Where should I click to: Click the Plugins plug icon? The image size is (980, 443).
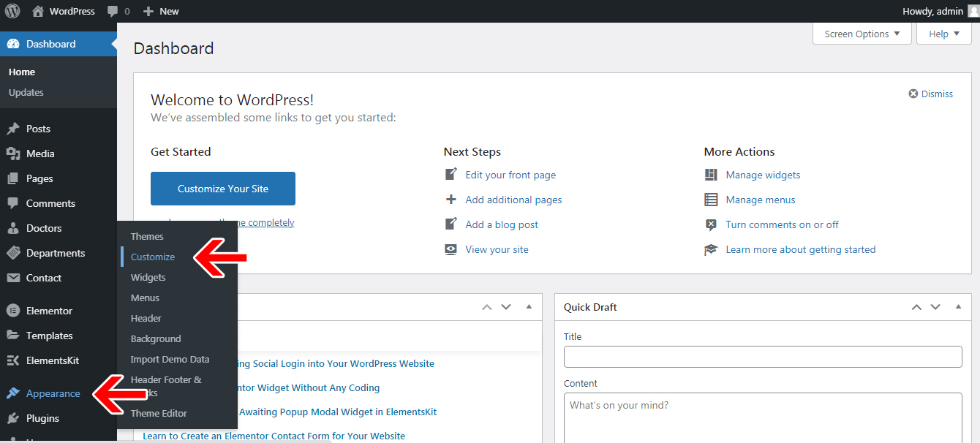13,418
